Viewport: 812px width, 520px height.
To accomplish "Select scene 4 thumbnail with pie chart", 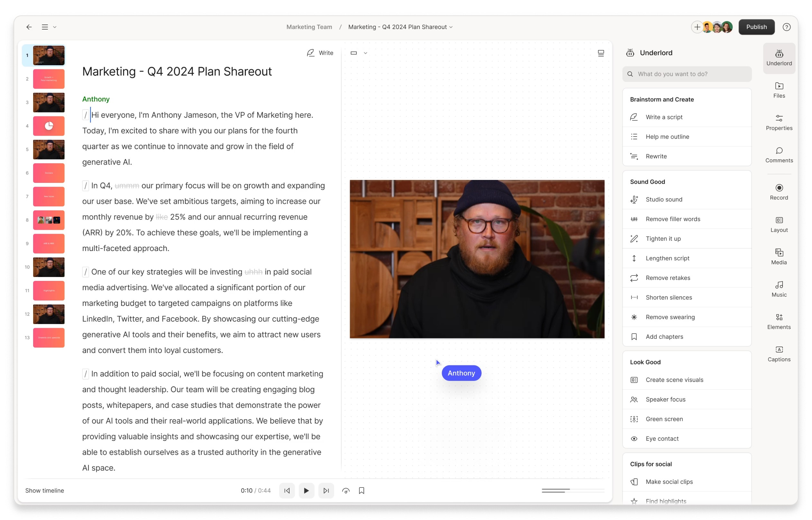I will [x=49, y=126].
